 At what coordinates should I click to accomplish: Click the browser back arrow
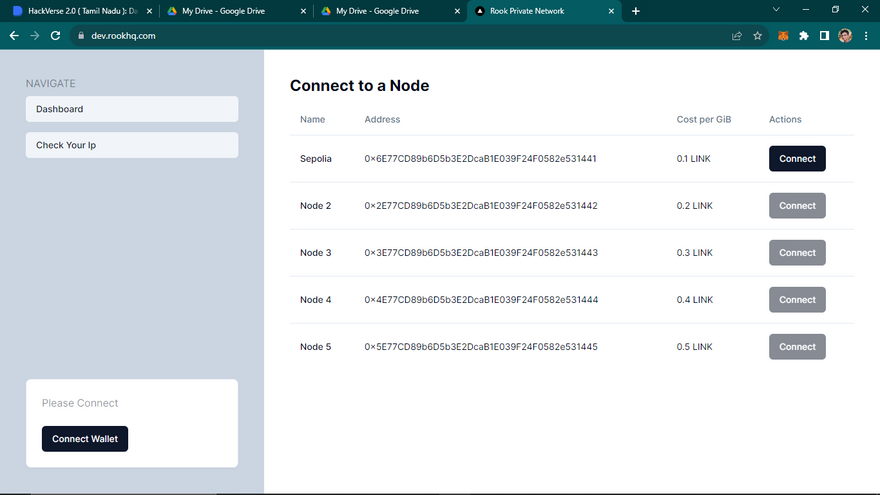[x=14, y=35]
